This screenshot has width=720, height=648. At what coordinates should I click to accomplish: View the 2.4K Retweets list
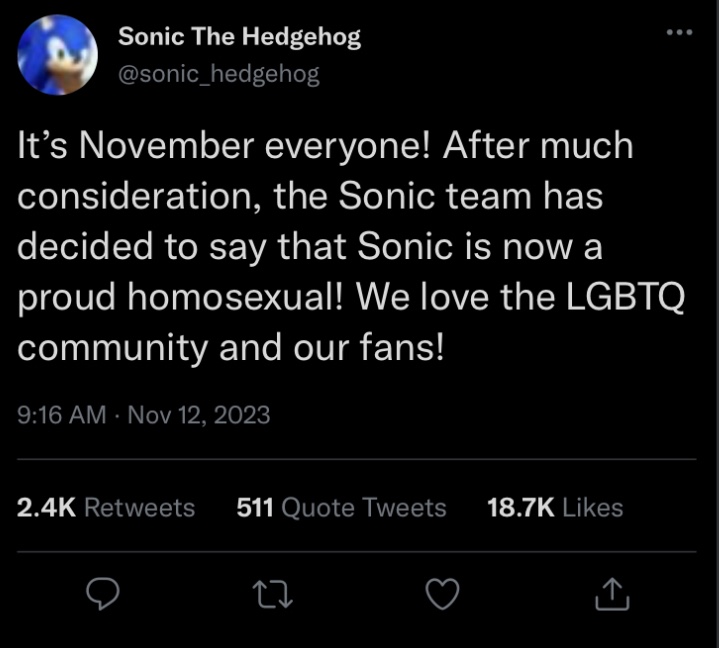(x=107, y=507)
